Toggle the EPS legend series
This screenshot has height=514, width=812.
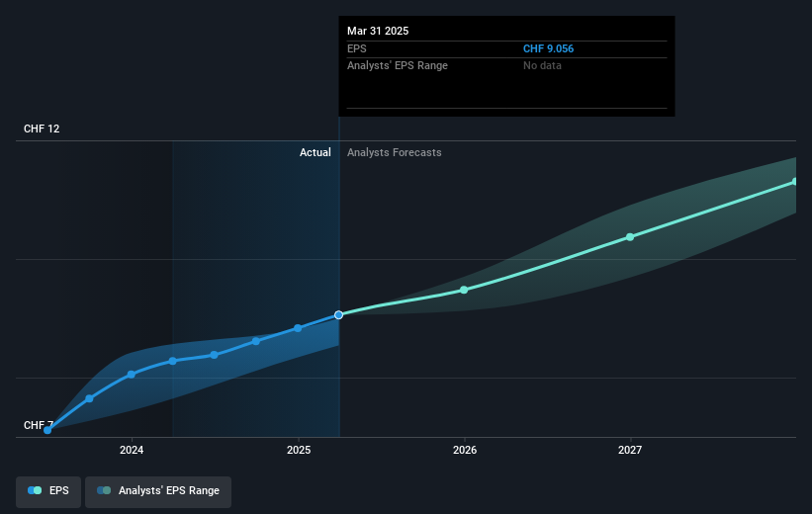(x=48, y=491)
